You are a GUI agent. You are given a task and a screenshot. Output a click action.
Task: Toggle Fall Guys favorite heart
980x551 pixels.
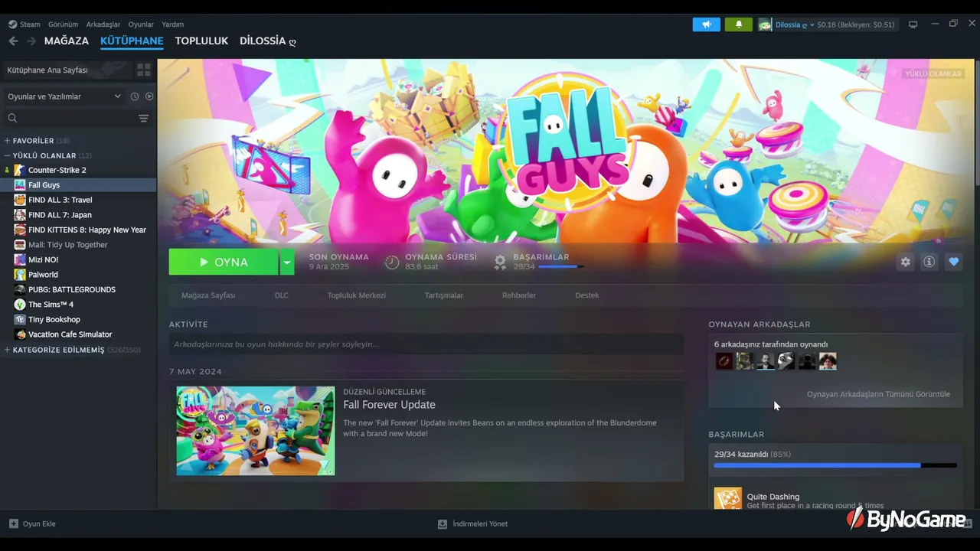[x=953, y=262]
